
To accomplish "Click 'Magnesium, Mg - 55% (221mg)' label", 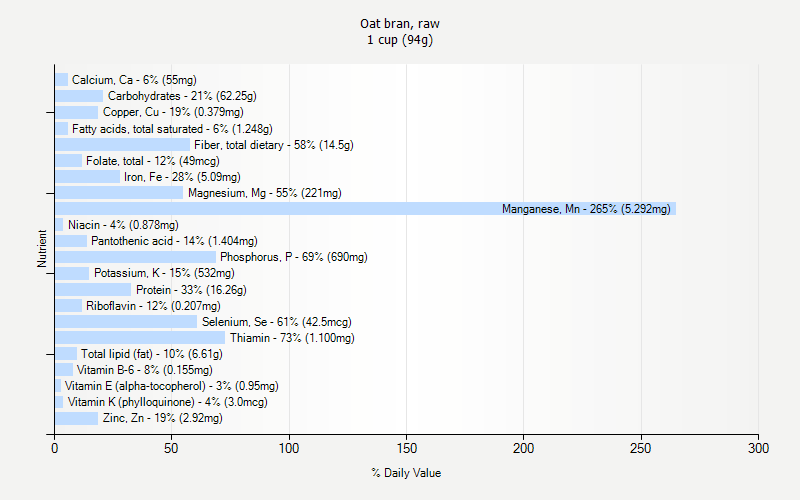I will 265,193.
